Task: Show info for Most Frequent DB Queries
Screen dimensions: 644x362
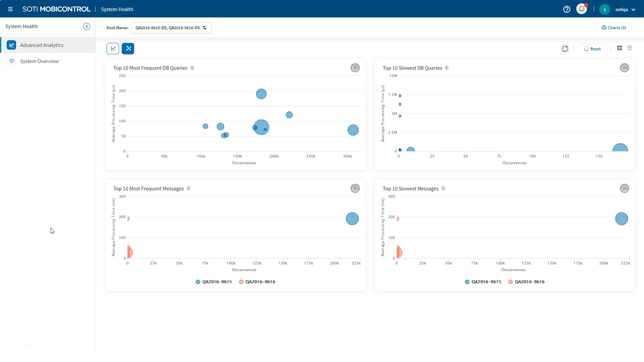Action: coord(192,68)
